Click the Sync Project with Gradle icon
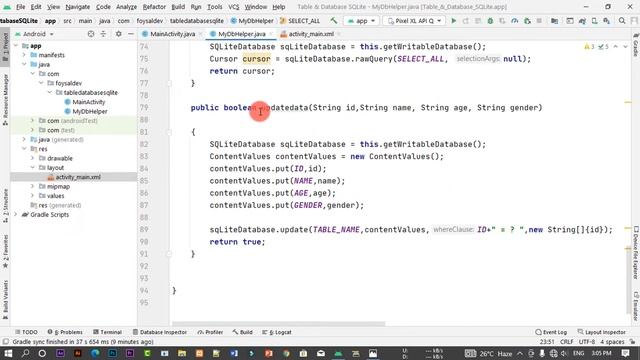Image resolution: width=640 pixels, height=360 pixels. [582, 21]
